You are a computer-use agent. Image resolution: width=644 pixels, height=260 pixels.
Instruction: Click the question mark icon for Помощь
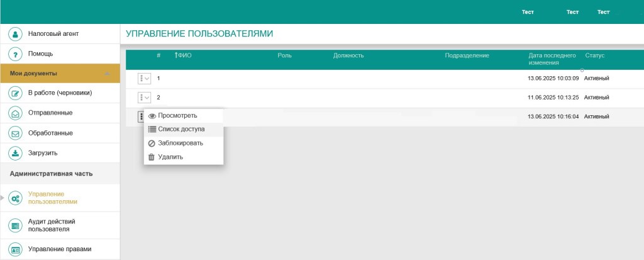16,54
